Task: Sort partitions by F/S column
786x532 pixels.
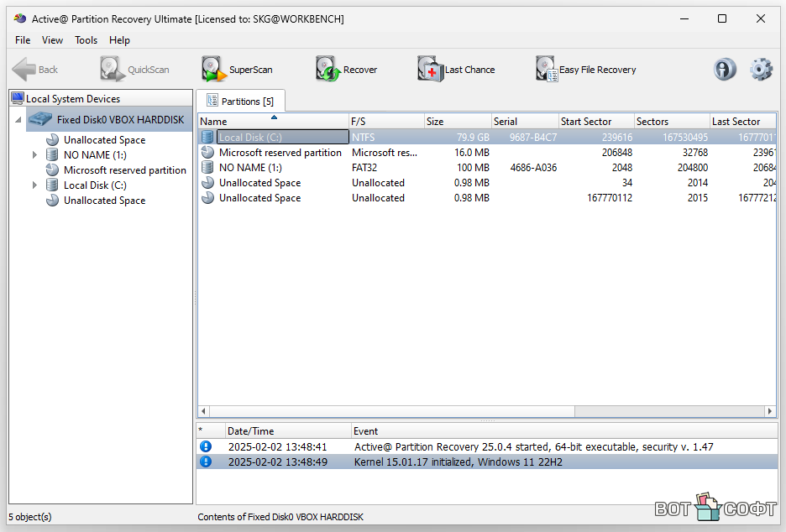Action: click(386, 121)
